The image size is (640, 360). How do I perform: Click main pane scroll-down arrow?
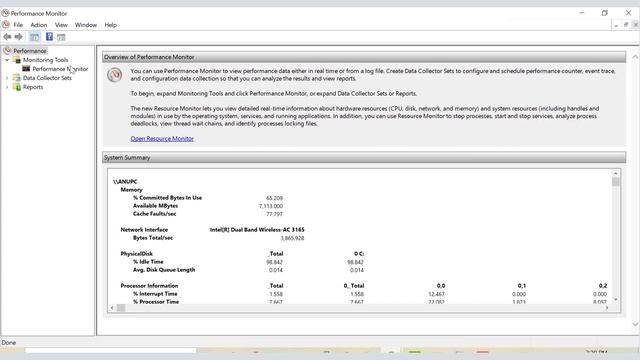coord(635,324)
